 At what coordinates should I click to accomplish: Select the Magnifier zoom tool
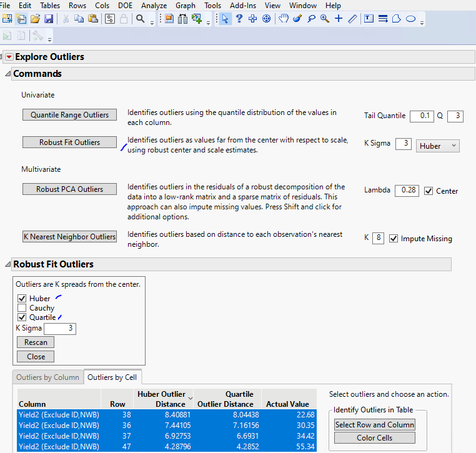tap(325, 19)
